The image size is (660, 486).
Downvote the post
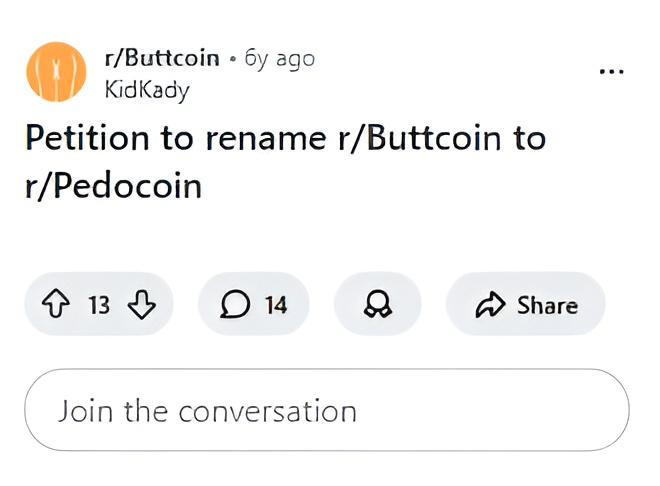point(142,305)
